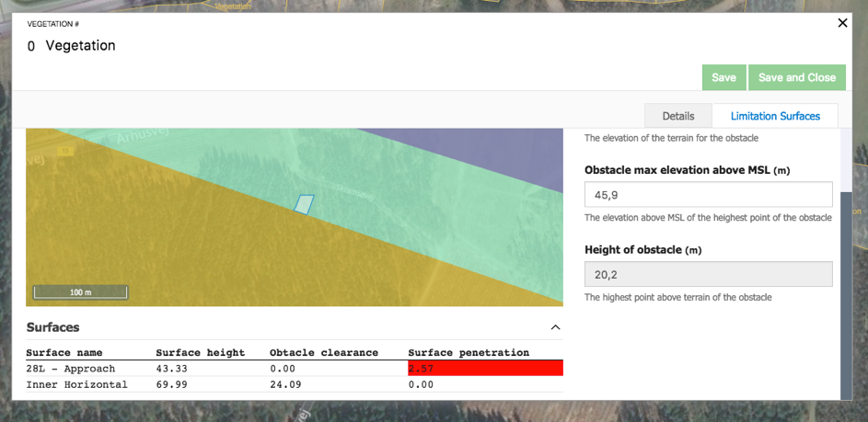This screenshot has height=422, width=868.
Task: Click the red 2.57 penetration cell
Action: (x=485, y=369)
